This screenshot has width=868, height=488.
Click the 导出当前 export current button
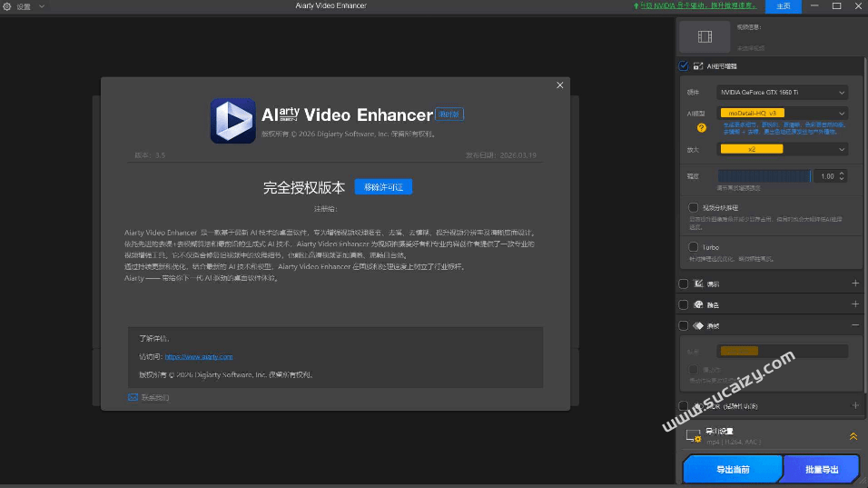point(733,470)
